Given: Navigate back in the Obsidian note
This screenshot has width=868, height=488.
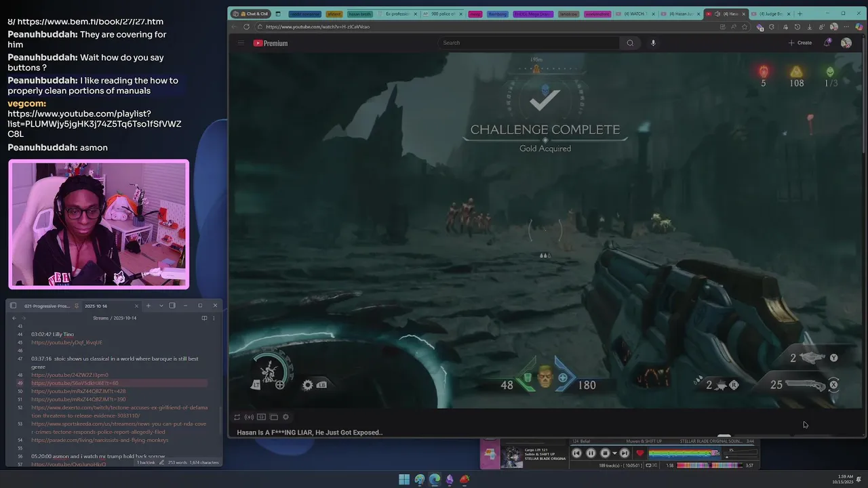Looking at the screenshot, I should [x=14, y=318].
